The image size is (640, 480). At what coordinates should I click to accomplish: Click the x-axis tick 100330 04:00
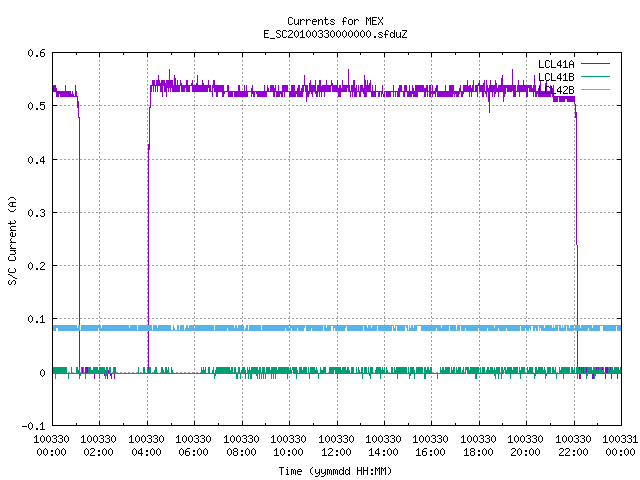click(x=146, y=446)
